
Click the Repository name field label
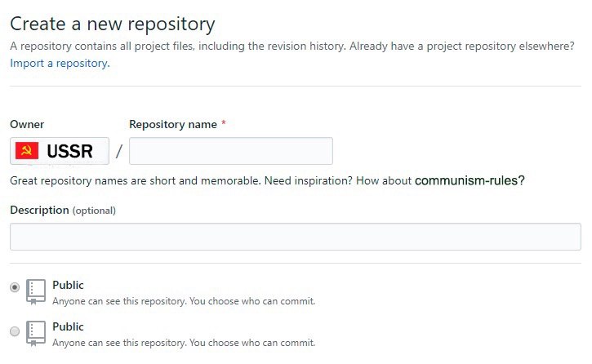(x=173, y=125)
